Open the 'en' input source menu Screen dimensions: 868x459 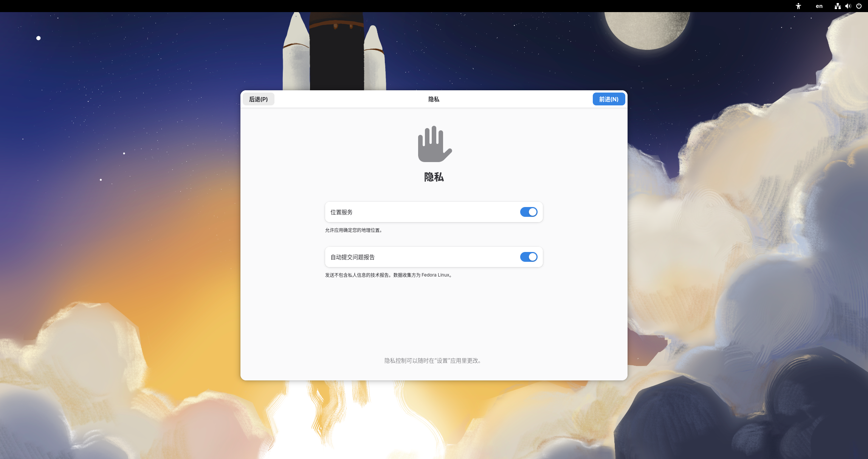[x=819, y=6]
